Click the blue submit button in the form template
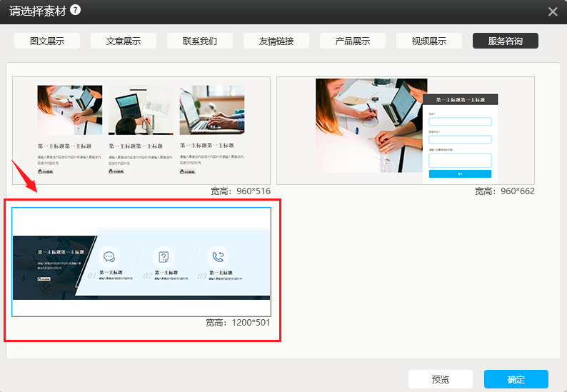 click(x=460, y=174)
